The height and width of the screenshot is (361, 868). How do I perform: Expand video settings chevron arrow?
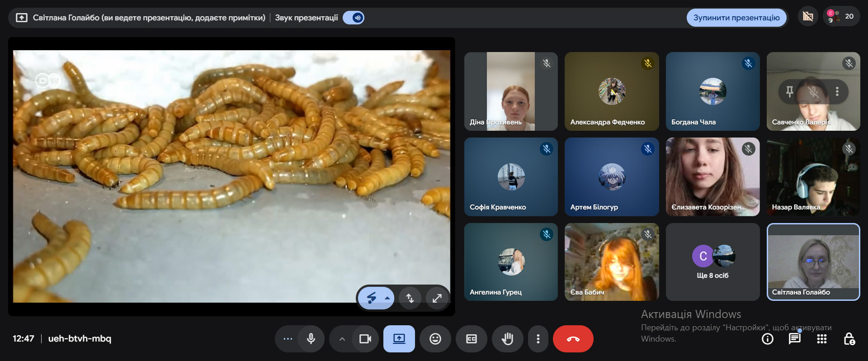342,339
